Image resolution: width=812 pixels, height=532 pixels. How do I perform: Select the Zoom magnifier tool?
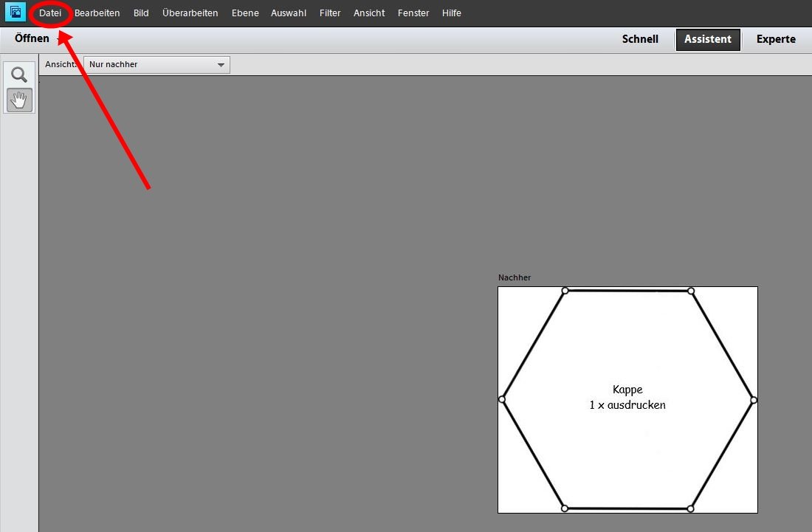(19, 75)
